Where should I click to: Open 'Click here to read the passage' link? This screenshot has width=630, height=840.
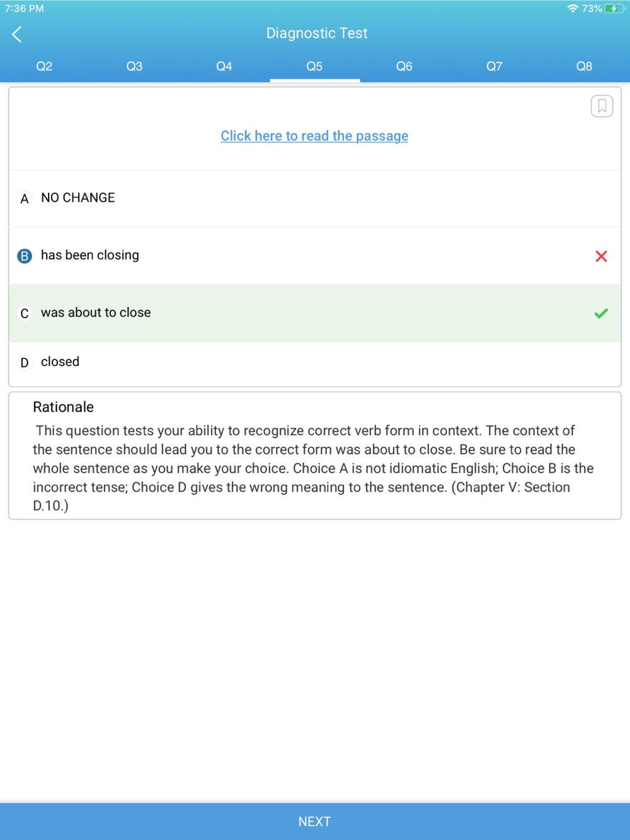[x=314, y=136]
